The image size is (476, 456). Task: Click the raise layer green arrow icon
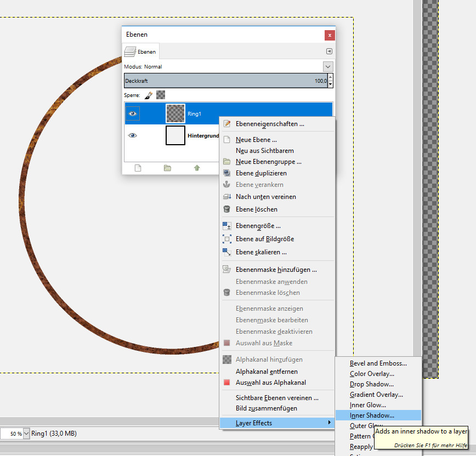(x=197, y=168)
